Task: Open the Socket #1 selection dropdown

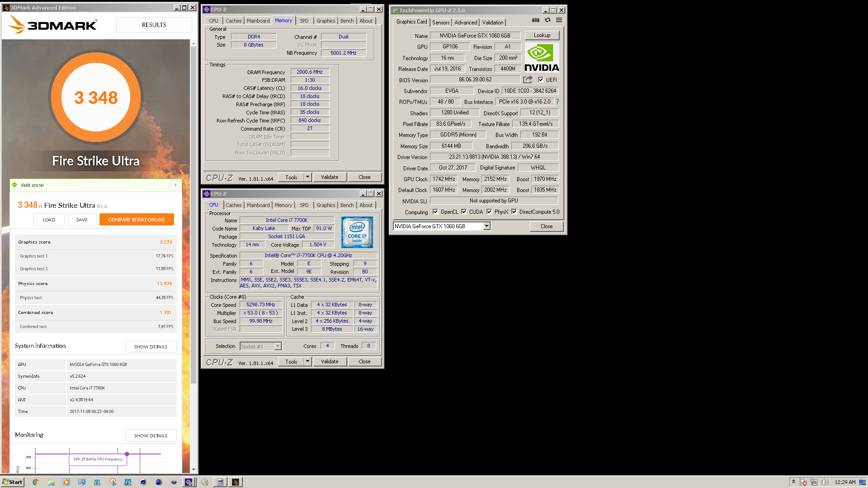Action: pyautogui.click(x=278, y=347)
